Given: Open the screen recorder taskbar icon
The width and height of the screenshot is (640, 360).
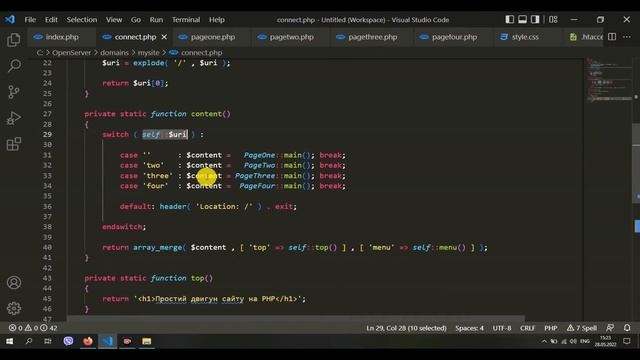Looking at the screenshot, I should 127,341.
